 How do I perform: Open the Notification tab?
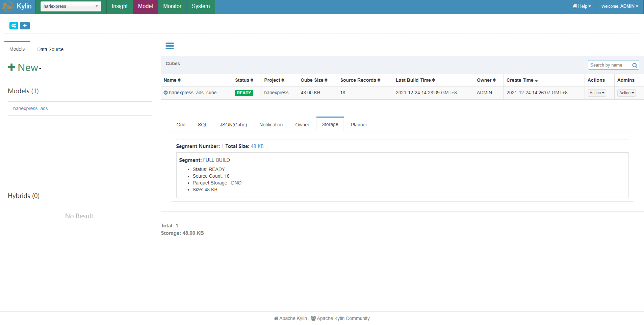[271, 125]
